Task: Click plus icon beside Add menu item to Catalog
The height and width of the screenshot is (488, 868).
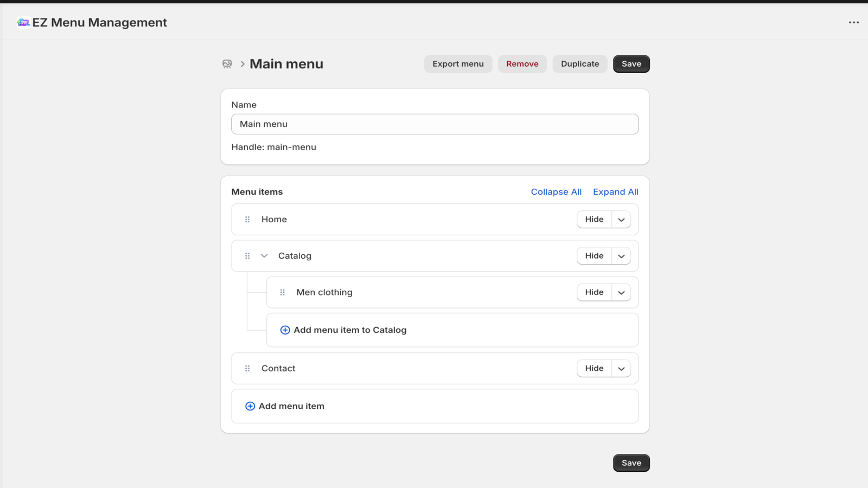Action: coord(285,330)
